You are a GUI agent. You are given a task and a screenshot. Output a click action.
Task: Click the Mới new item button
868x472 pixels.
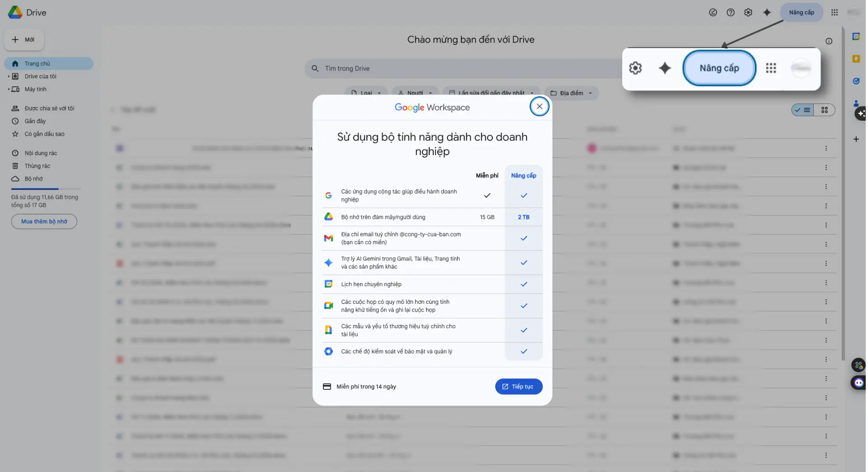(24, 40)
